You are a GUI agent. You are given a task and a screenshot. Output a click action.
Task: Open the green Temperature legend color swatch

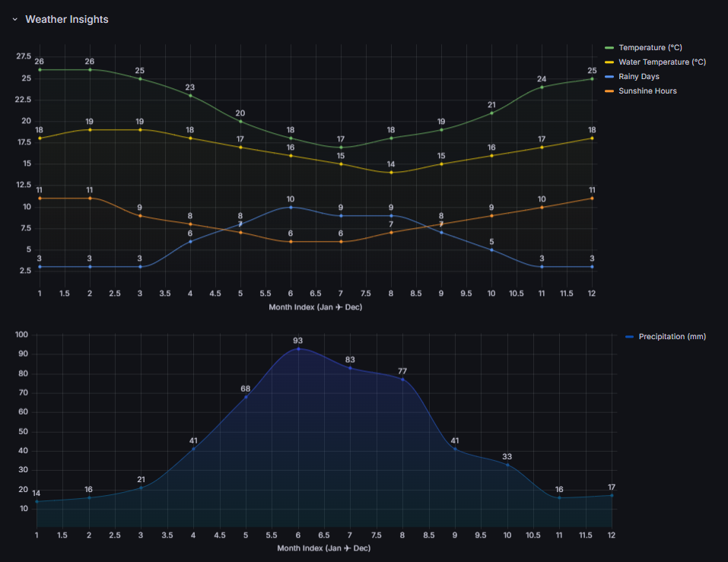(609, 48)
